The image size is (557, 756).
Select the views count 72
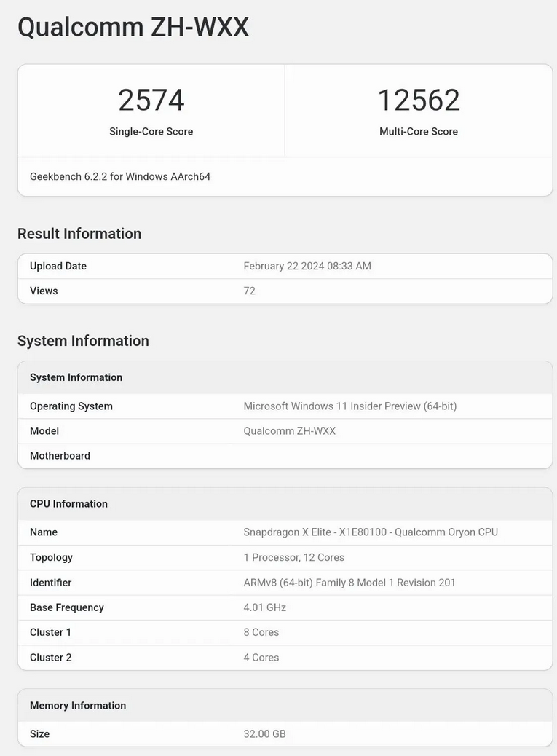[250, 291]
